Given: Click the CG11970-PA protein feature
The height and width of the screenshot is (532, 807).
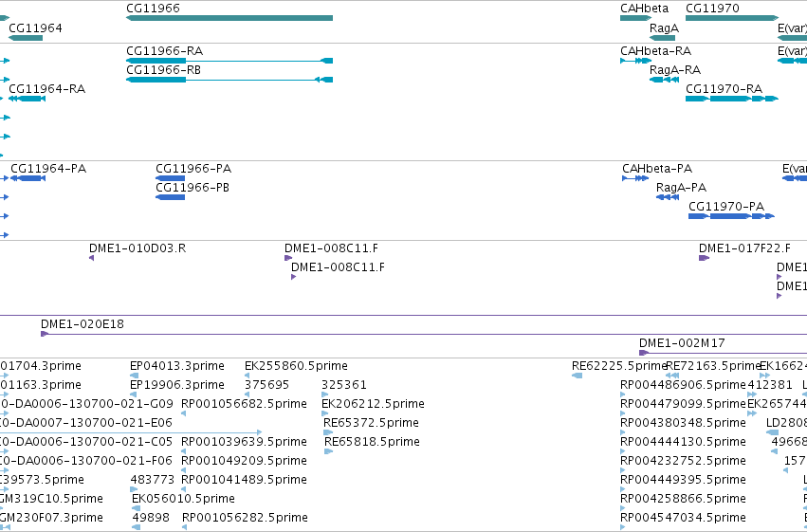Looking at the screenshot, I should coord(731,216).
